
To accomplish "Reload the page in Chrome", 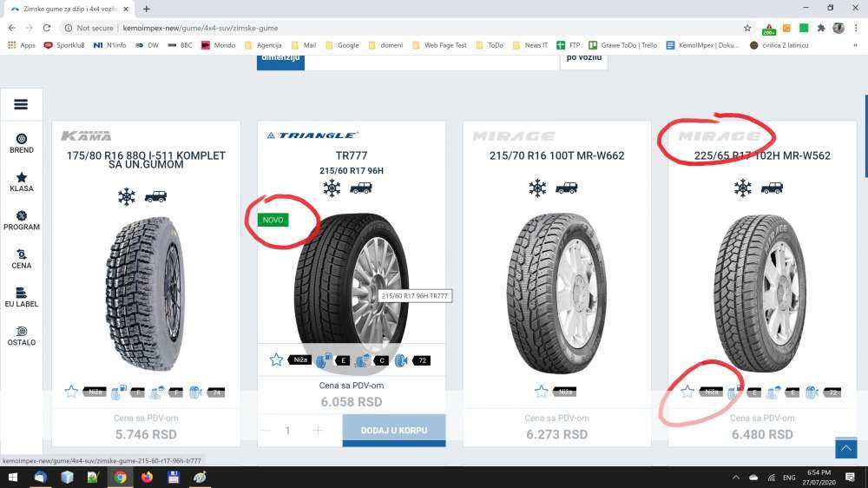I will [47, 28].
